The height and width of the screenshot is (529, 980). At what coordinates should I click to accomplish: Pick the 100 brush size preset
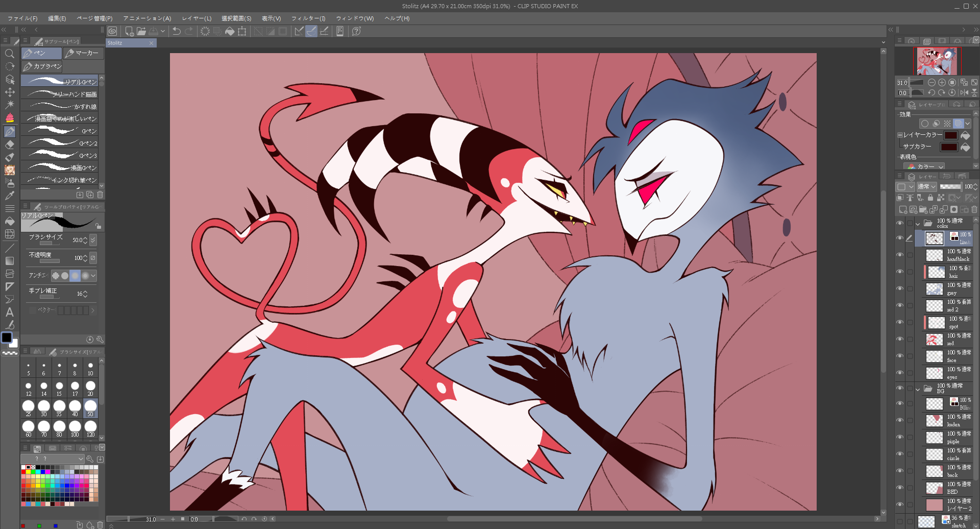tap(75, 428)
